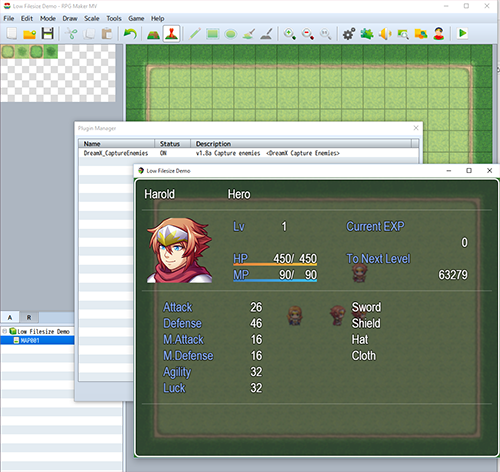500x472 pixels.
Task: Close the Plugin Manager dialog
Action: coord(416,128)
